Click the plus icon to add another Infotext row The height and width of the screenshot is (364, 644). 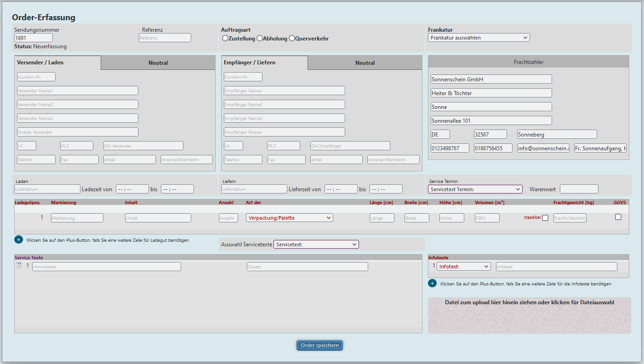coord(432,283)
